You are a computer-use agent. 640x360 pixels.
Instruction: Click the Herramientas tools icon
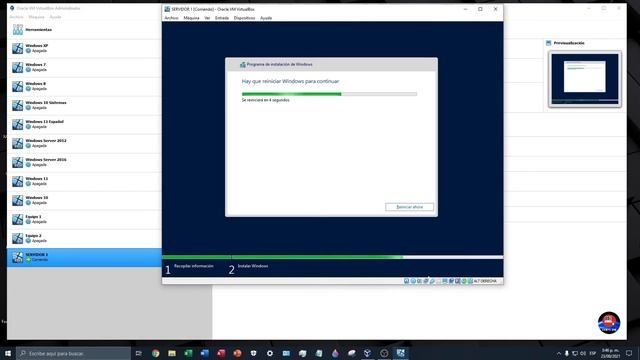18,29
